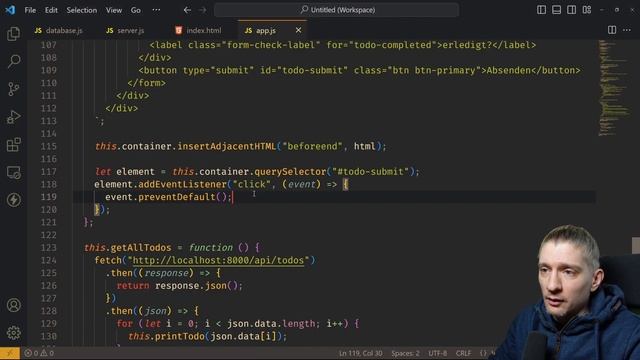
Task: Click Ln 119, Col 30 in status bar
Action: (x=360, y=353)
